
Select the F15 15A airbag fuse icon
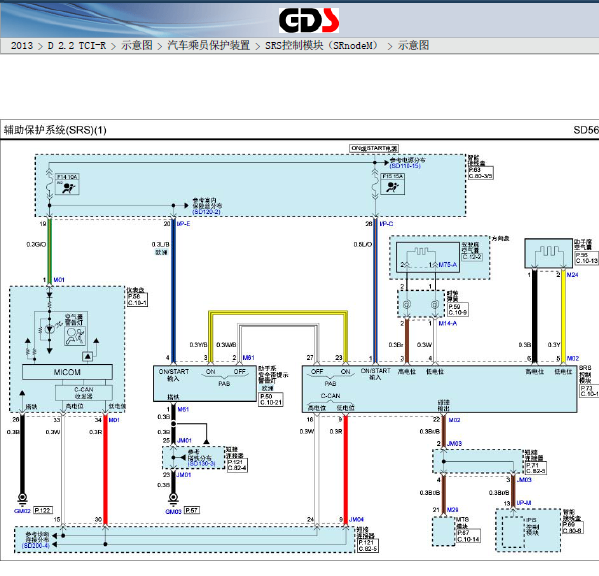[393, 184]
